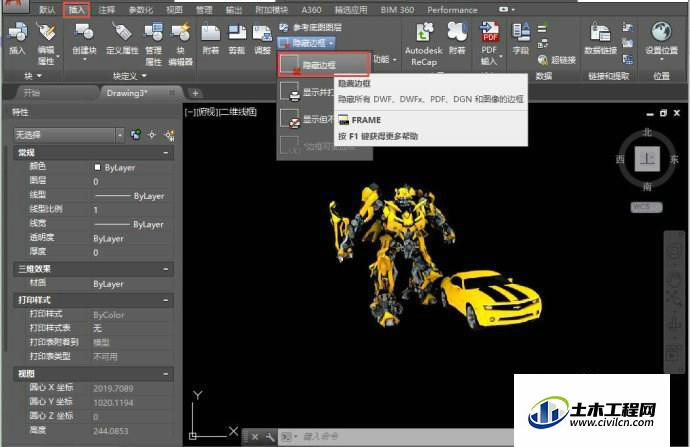This screenshot has height=447, width=690.
Task: Click ViewCube compass 北 direction
Action: (x=647, y=132)
